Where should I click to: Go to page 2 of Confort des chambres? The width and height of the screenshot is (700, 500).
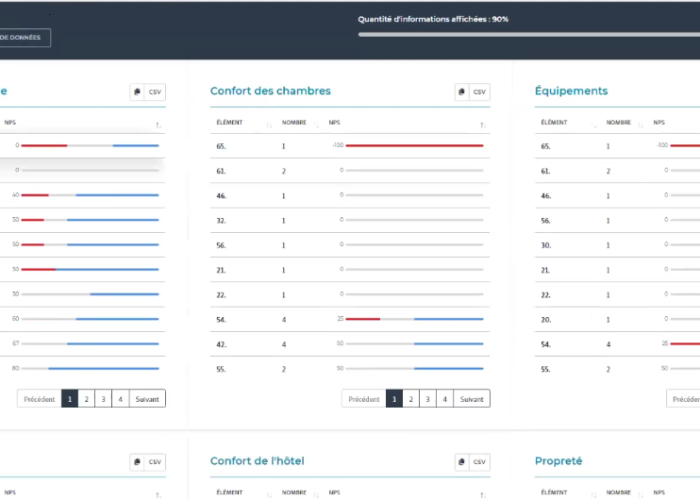pos(411,399)
